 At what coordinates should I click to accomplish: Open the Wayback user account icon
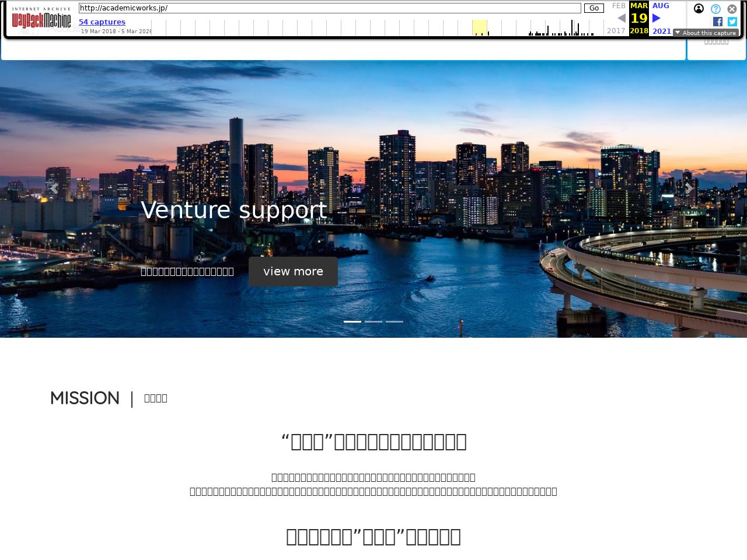699,9
